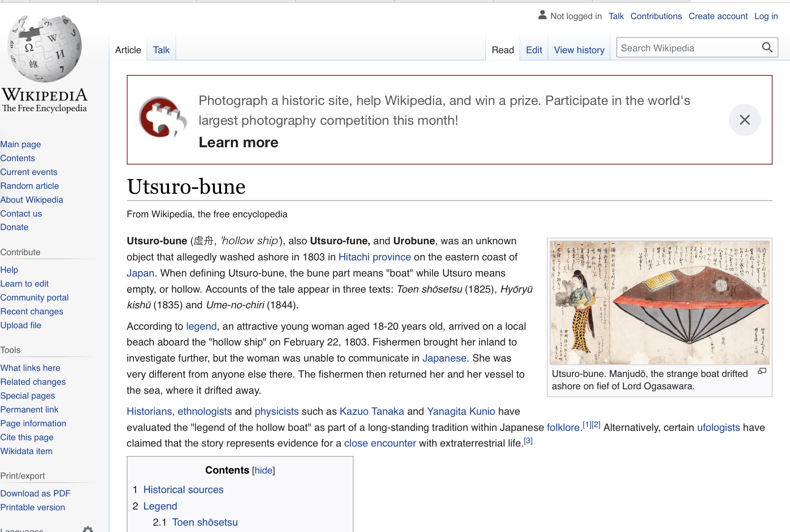
Task: Click the Wikipedia globe logo
Action: (45, 48)
